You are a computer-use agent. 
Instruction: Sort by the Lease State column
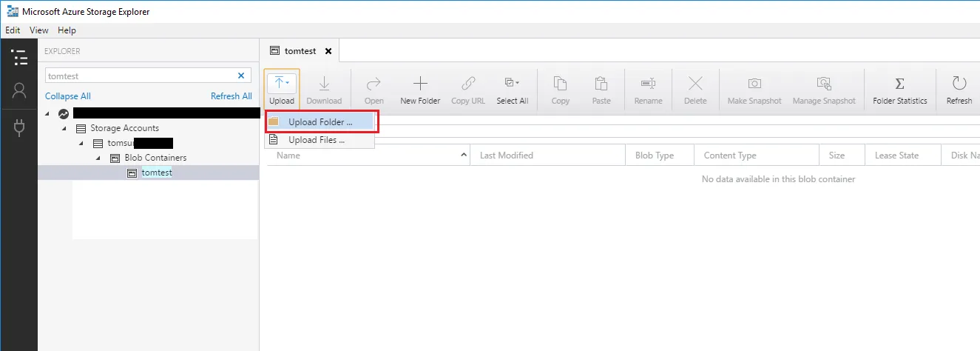click(903, 156)
